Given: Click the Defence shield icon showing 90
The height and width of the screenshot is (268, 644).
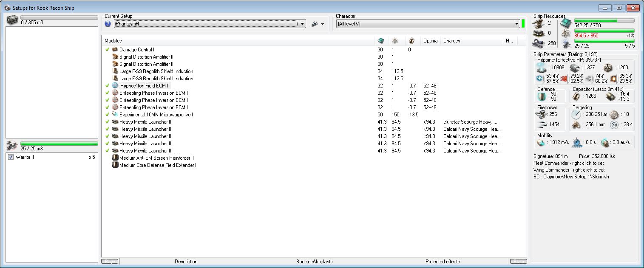Looking at the screenshot, I should (542, 96).
